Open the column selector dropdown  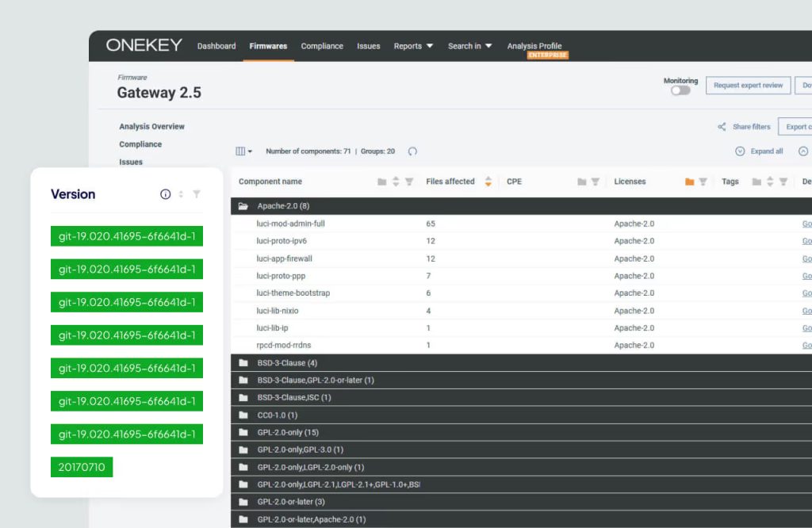pos(244,151)
